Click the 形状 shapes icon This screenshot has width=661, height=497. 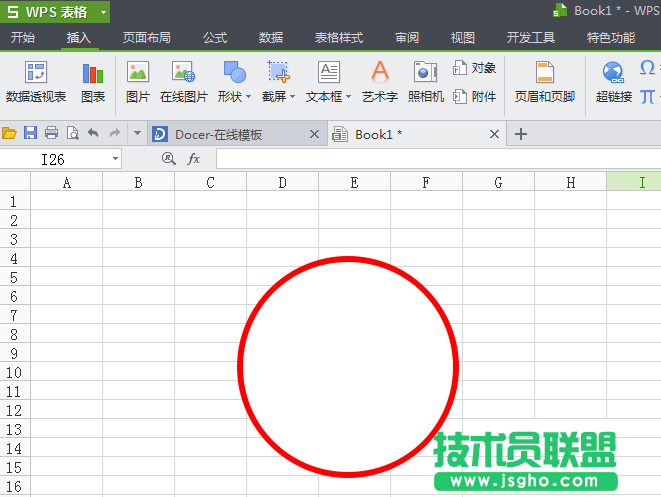[234, 72]
